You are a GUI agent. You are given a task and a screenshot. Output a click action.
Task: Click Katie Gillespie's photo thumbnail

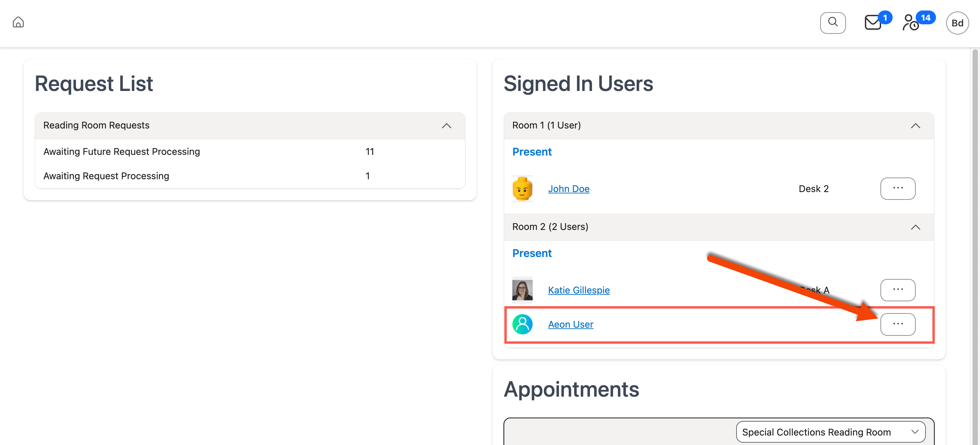(x=522, y=290)
